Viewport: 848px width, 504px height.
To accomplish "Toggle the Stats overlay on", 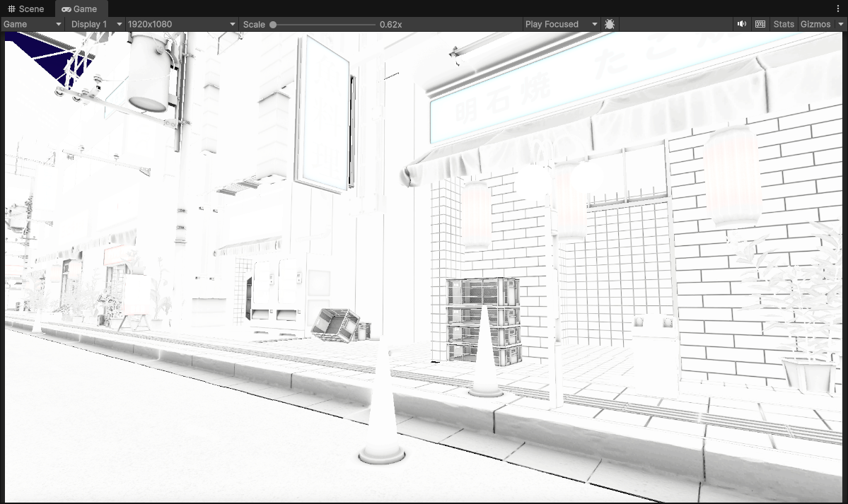I will [783, 24].
